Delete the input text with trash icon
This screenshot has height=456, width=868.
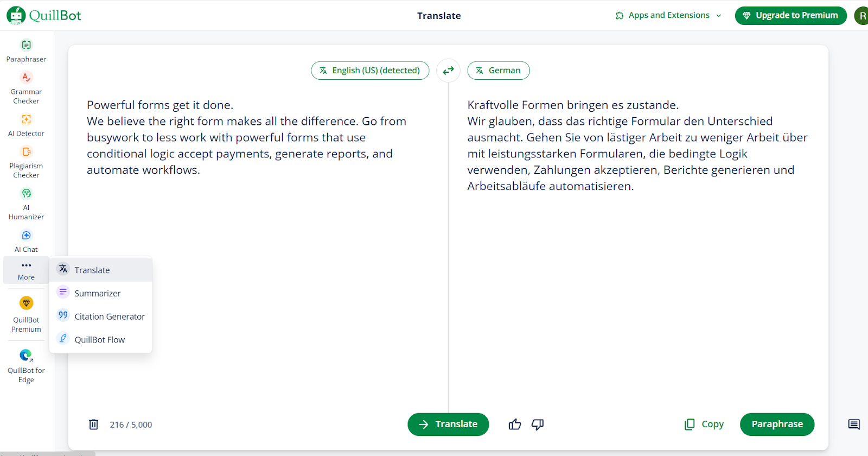(93, 425)
